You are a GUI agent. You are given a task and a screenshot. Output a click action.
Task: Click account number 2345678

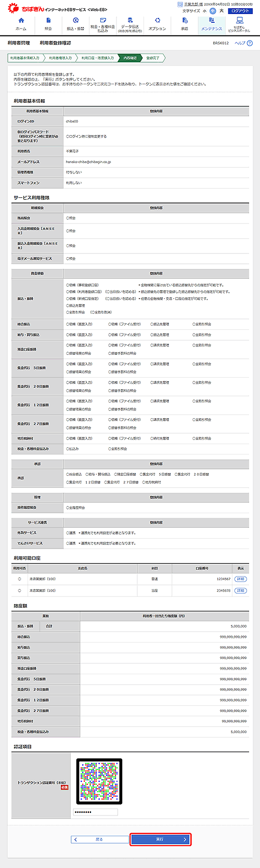224,591
